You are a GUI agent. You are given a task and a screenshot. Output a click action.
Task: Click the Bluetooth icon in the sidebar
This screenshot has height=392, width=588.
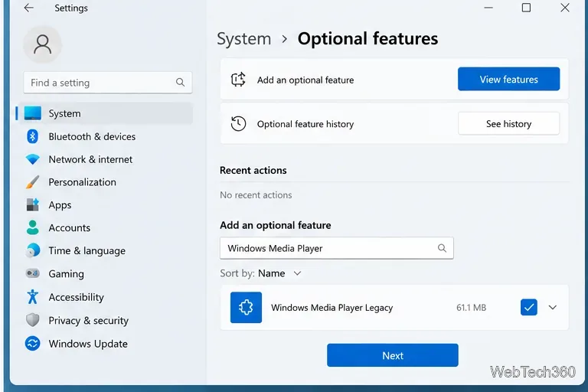click(33, 136)
